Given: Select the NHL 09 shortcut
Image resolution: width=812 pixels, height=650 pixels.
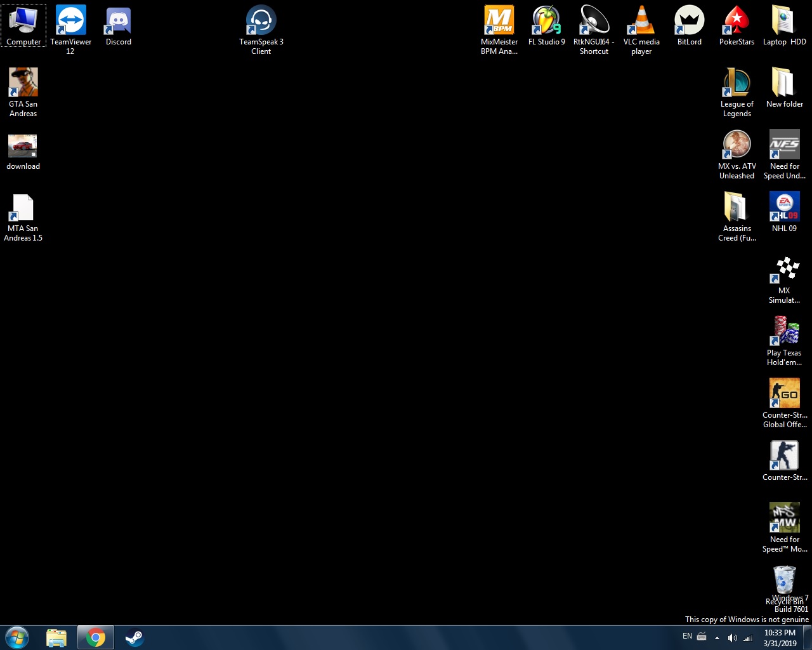Looking at the screenshot, I should point(785,212).
